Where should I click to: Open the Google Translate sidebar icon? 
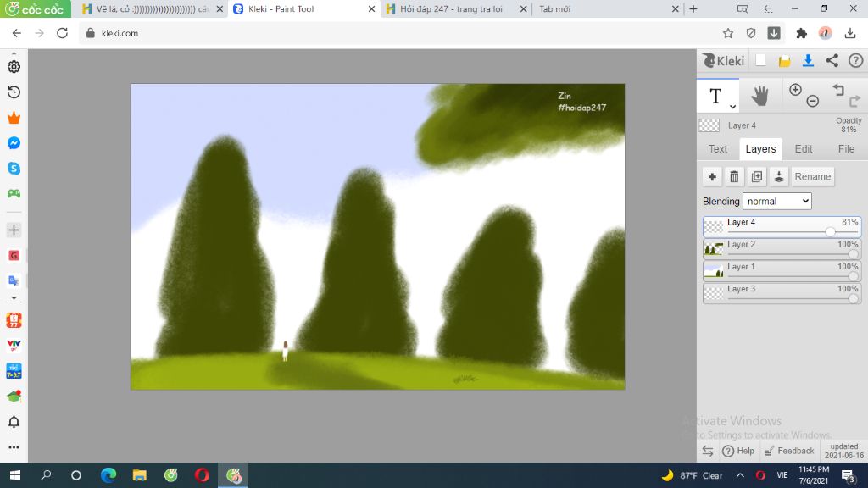click(x=14, y=280)
